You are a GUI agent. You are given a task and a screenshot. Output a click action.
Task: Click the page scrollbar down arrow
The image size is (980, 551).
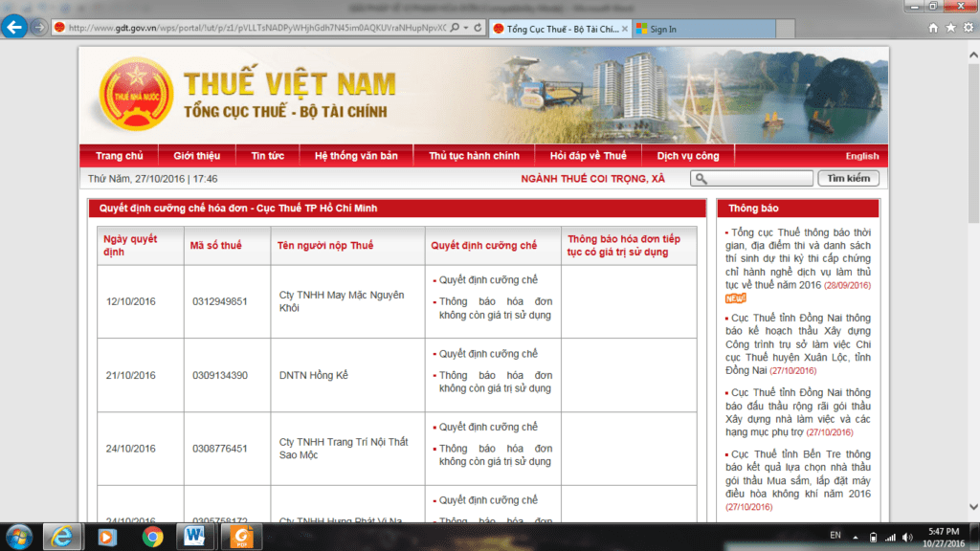(973, 507)
